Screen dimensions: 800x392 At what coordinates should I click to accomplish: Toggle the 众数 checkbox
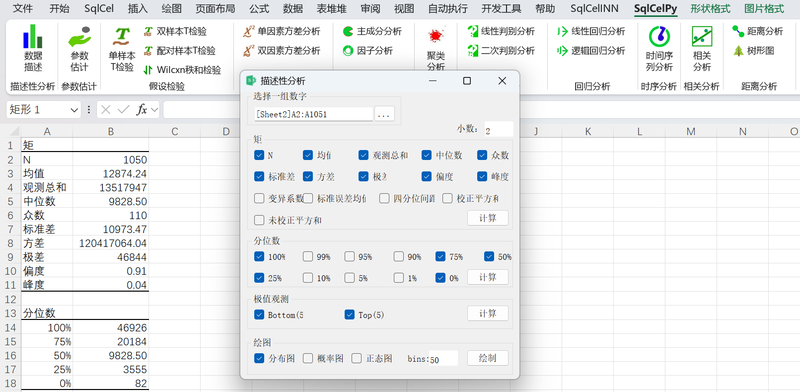click(483, 155)
